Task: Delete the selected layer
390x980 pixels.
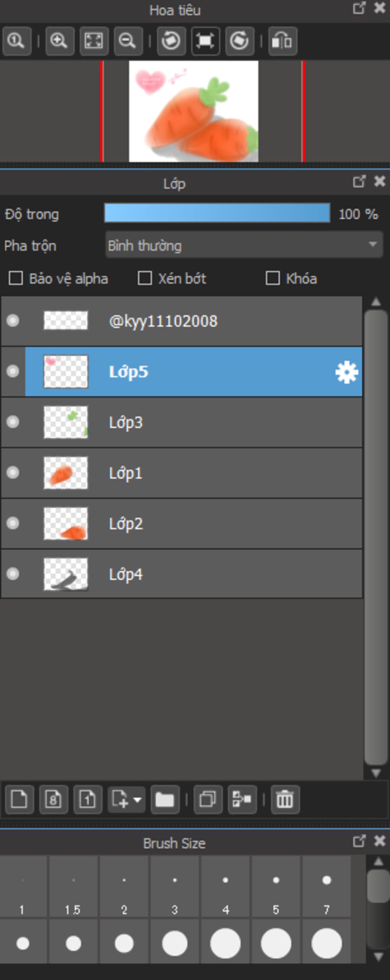Action: pyautogui.click(x=285, y=799)
